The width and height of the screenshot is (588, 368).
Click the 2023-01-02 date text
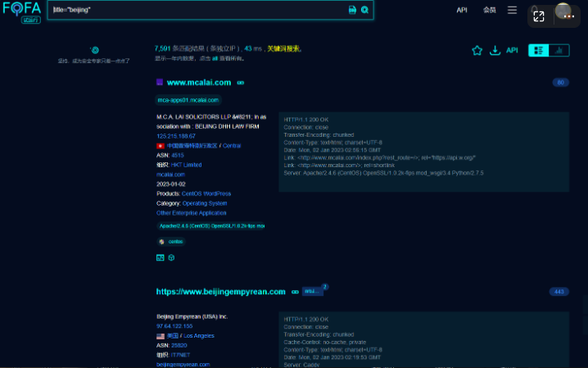(171, 184)
